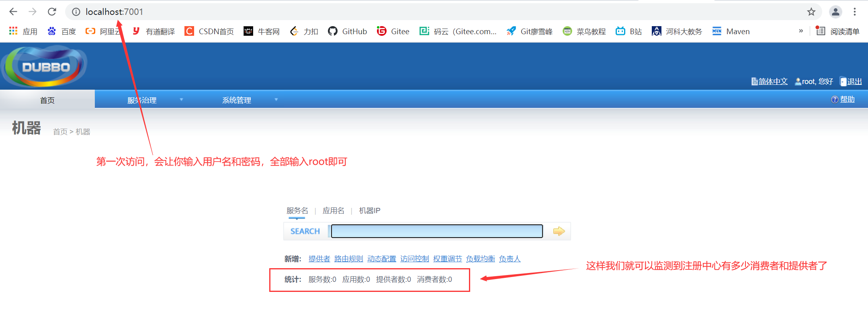
Task: Open the 力扣 bookmark
Action: click(x=304, y=31)
